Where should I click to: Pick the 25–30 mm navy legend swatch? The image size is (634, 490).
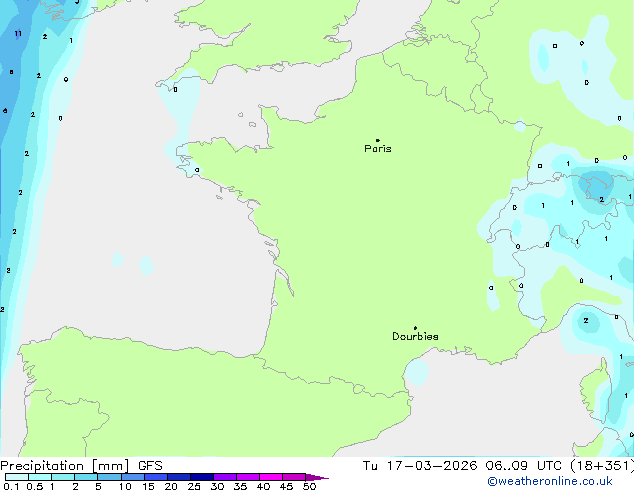click(x=202, y=477)
